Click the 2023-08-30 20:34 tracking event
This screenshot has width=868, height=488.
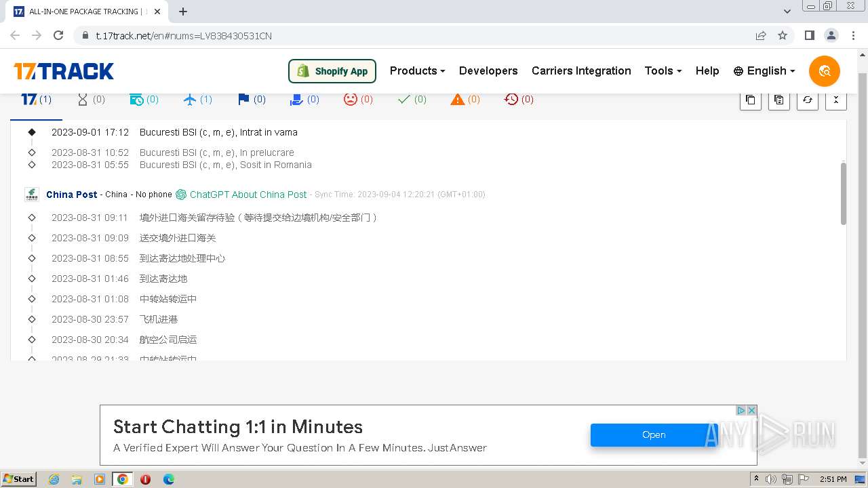click(124, 340)
